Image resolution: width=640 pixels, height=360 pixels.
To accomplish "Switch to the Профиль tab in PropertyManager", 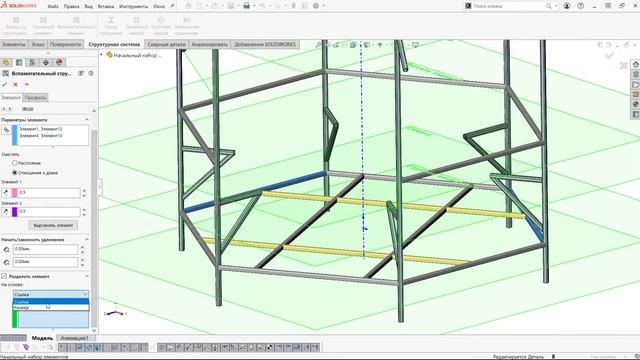I will click(x=35, y=98).
